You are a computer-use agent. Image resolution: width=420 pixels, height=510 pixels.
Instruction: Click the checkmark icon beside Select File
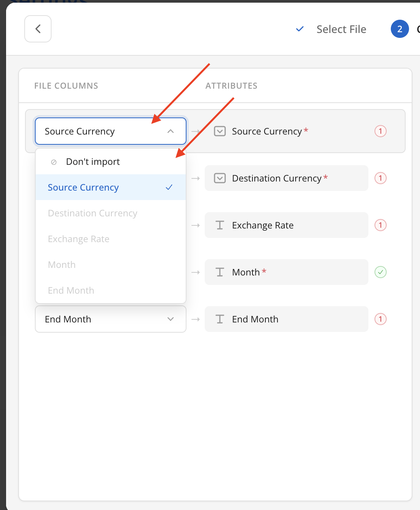pyautogui.click(x=300, y=29)
